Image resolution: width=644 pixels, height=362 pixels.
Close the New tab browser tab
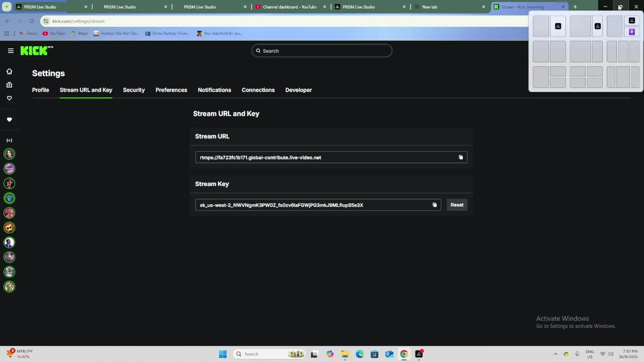click(484, 7)
